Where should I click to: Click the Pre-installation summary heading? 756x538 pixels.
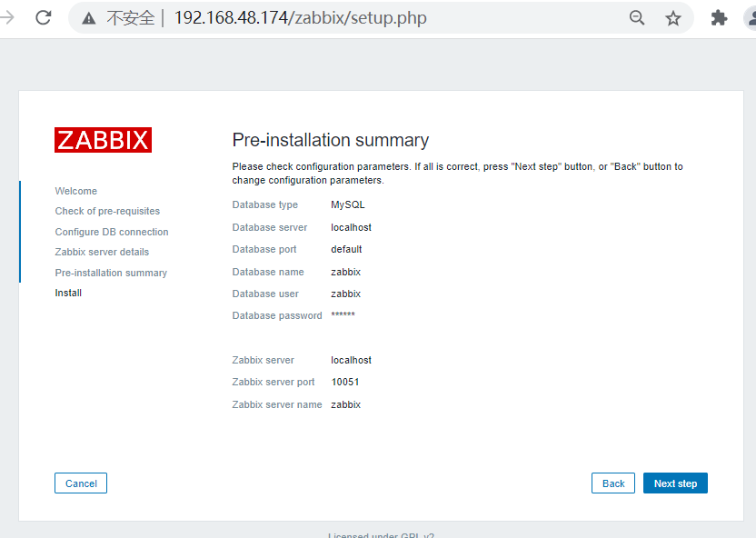tap(330, 140)
